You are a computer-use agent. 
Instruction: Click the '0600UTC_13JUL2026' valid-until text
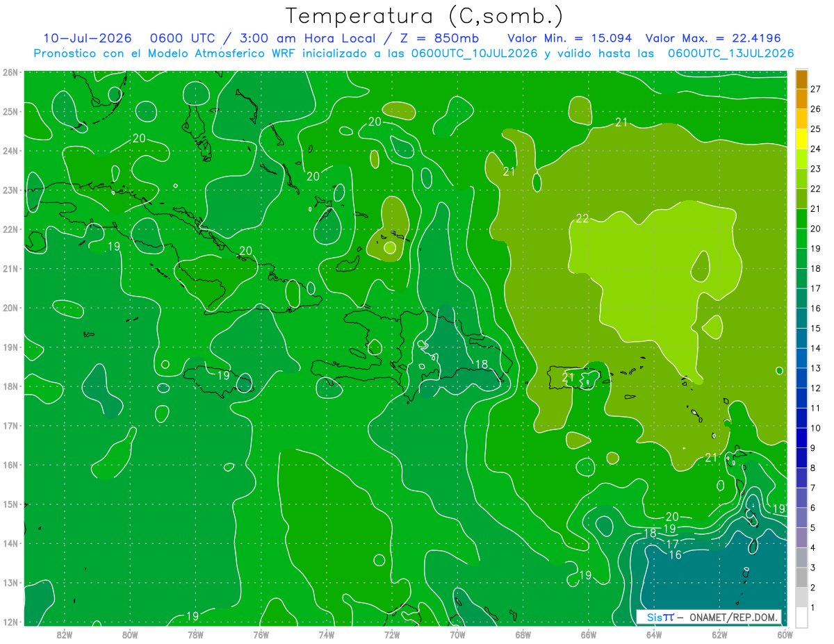tap(731, 53)
